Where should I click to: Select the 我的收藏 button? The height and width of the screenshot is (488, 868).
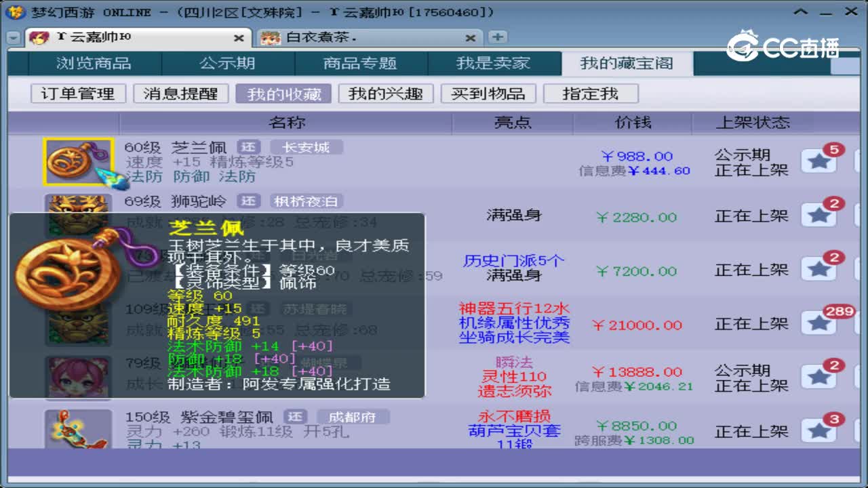(283, 94)
